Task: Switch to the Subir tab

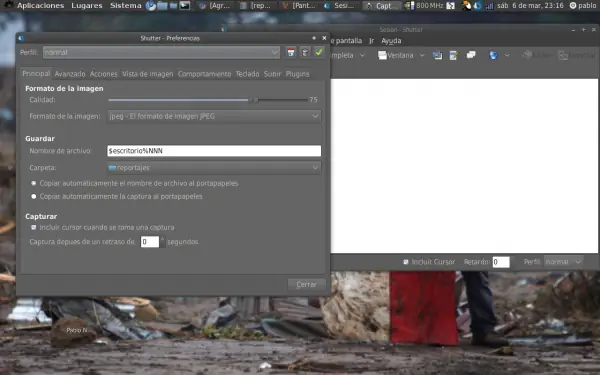Action: click(x=272, y=74)
